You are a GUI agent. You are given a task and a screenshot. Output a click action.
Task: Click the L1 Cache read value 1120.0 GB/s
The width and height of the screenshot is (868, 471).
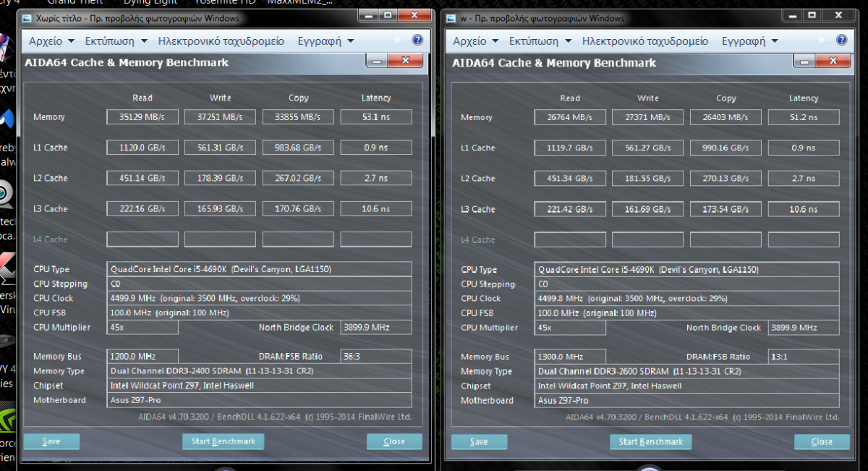click(x=142, y=148)
